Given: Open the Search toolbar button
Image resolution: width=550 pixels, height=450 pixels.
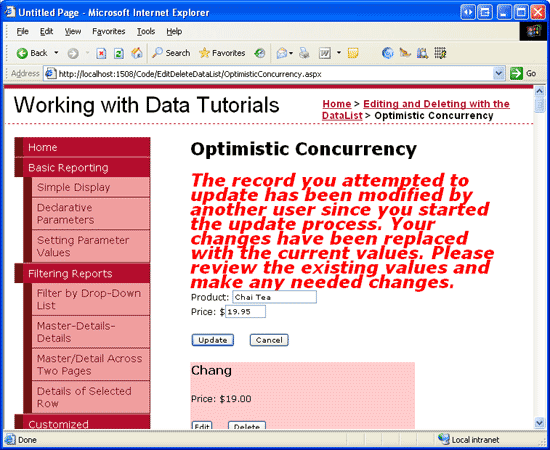Looking at the screenshot, I should (x=171, y=53).
